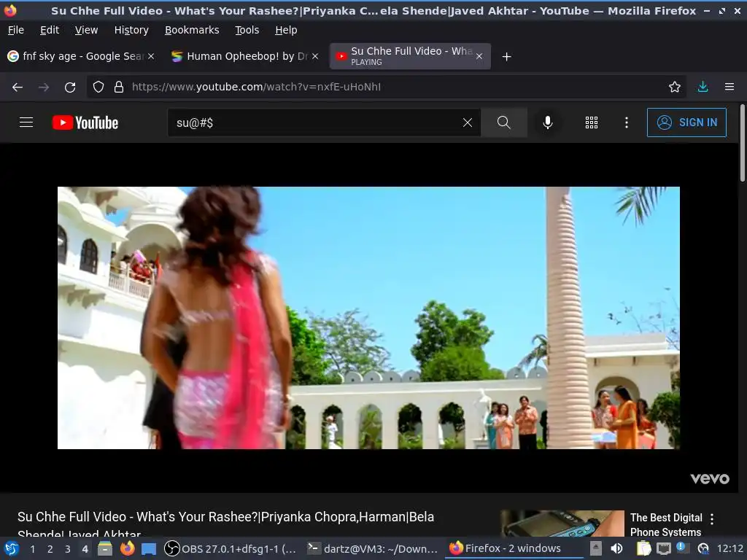747x560 pixels.
Task: Open the Firefox application menu
Action: (729, 87)
